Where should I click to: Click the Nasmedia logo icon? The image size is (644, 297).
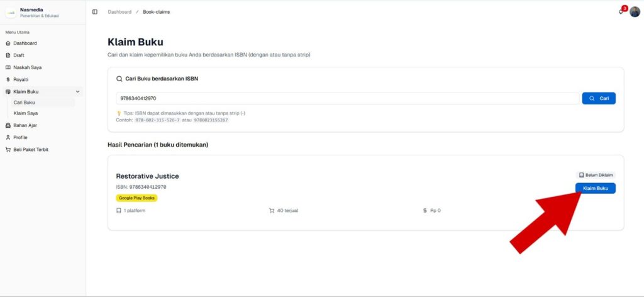coord(11,13)
